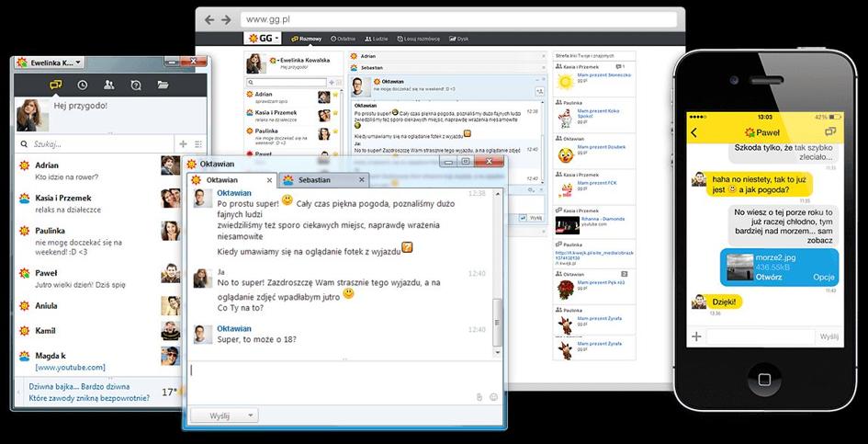Switch to Oktawian chat tab
Screen dimensions: 868x444
(x=231, y=180)
